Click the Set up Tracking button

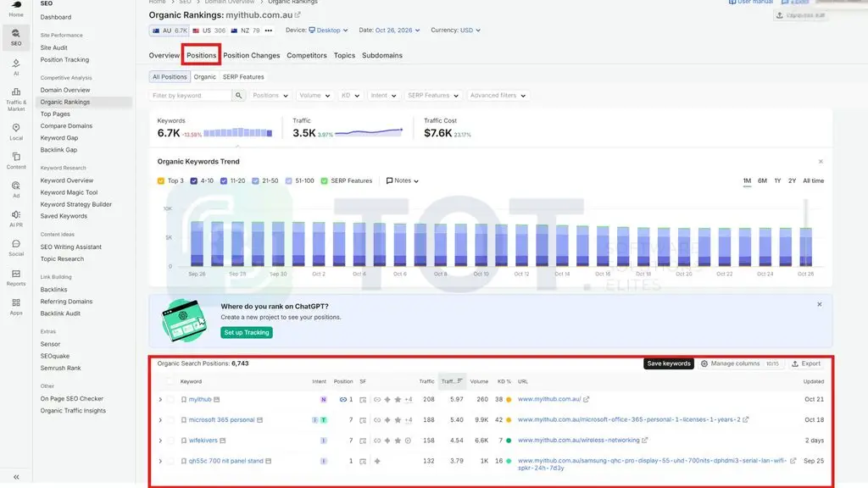247,332
